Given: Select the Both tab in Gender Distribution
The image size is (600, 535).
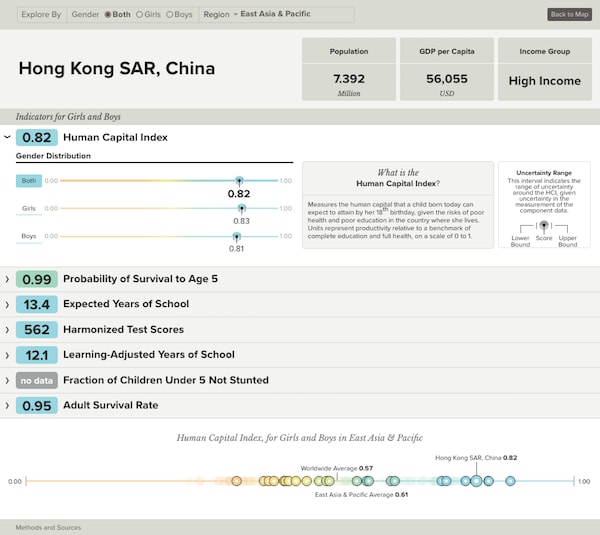Looking at the screenshot, I should [29, 181].
